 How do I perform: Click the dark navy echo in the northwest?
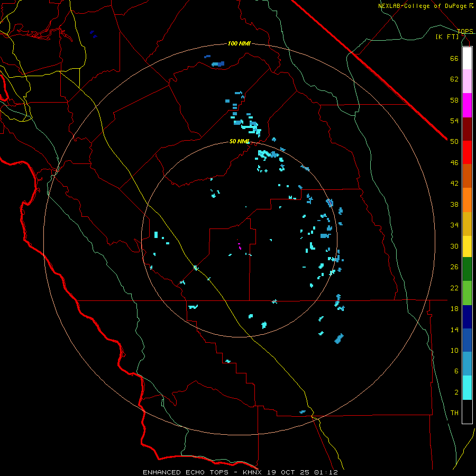[94, 34]
